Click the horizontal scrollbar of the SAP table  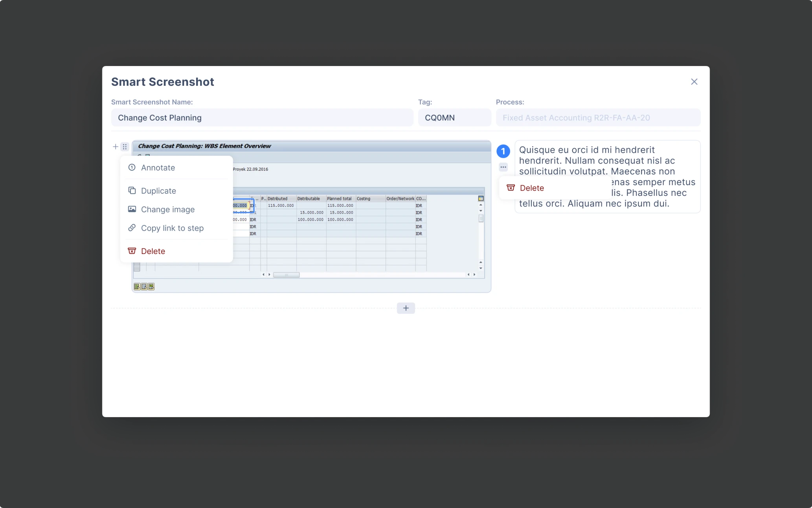click(x=286, y=275)
